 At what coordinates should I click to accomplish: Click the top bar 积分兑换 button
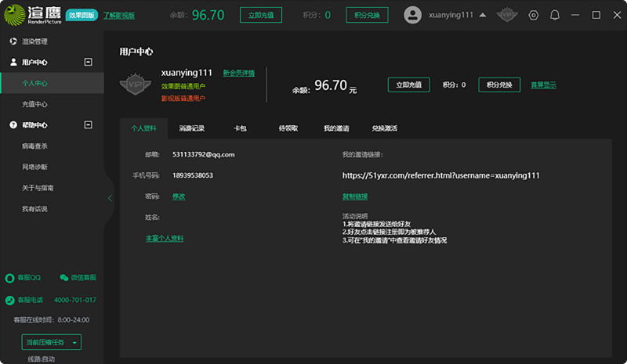click(367, 15)
